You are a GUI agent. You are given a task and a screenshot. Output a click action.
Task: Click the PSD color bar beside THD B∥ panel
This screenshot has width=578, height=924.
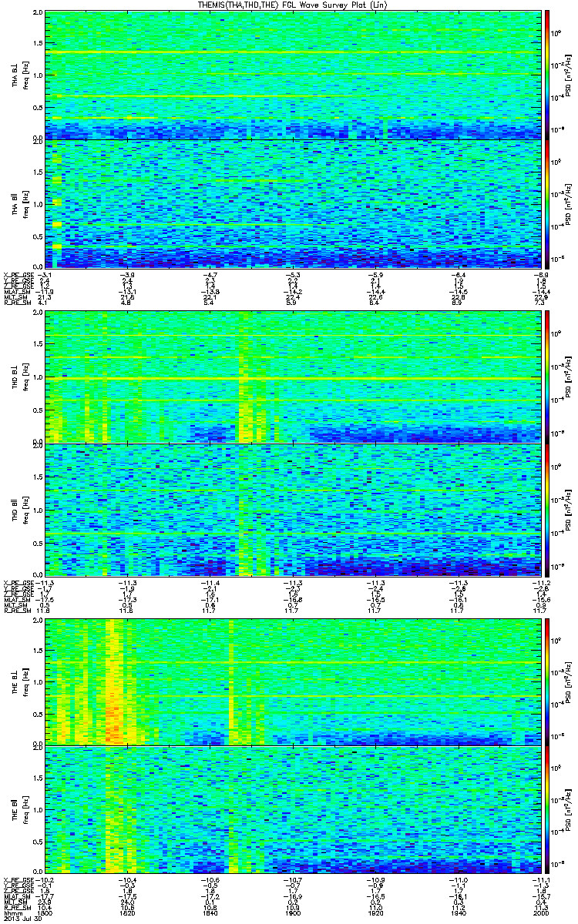click(x=548, y=509)
